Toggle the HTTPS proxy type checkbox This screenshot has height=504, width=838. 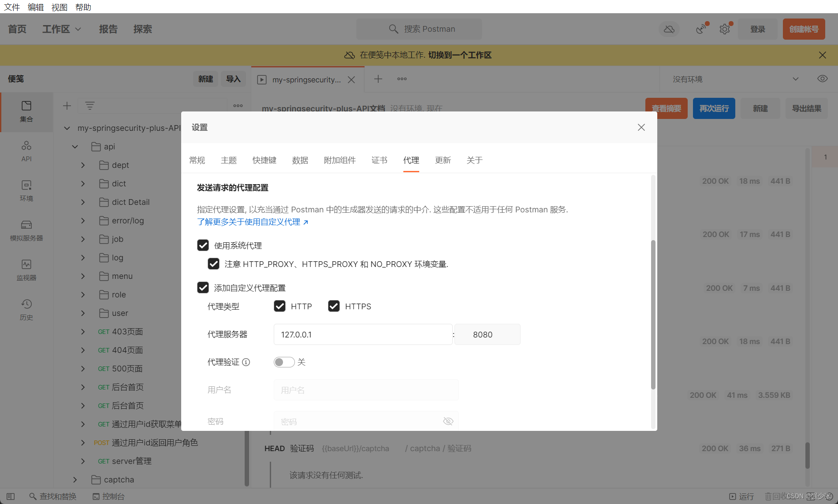(334, 306)
